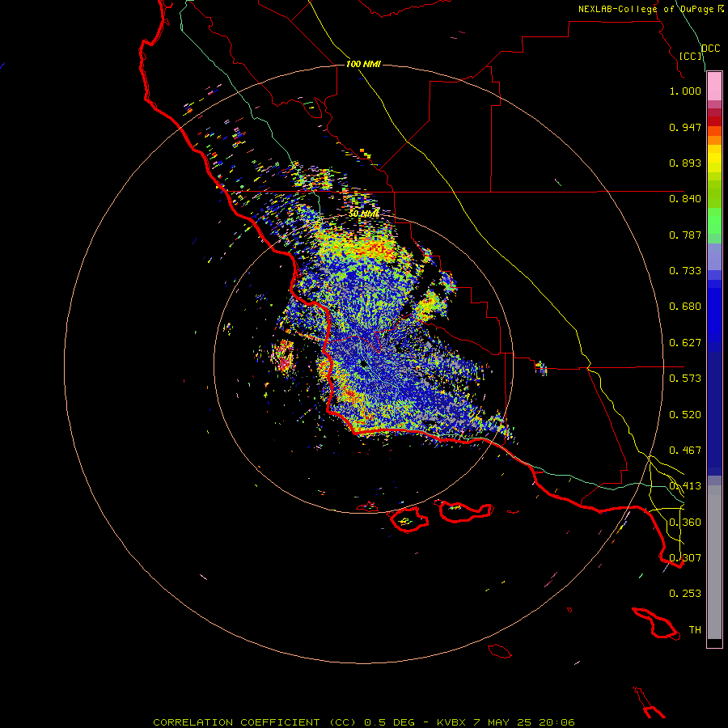Click the Correlation Coefficient caption at the bottom

(364, 722)
